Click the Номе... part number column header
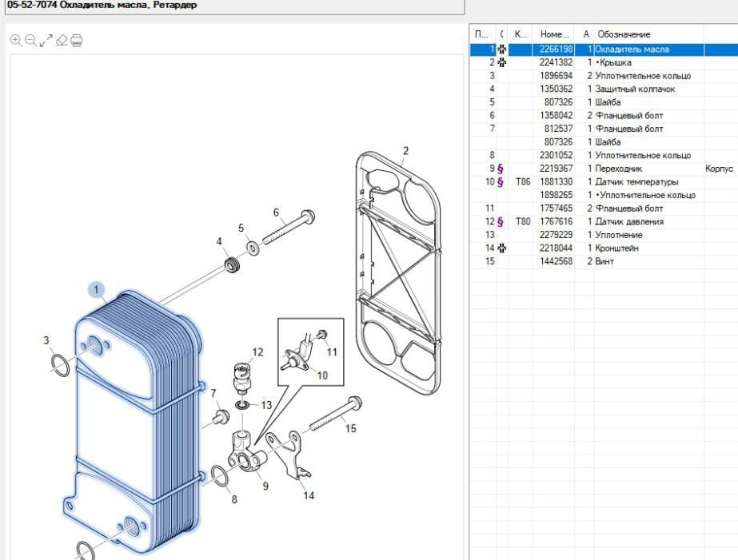Screen dimensions: 738x560 (x=554, y=34)
